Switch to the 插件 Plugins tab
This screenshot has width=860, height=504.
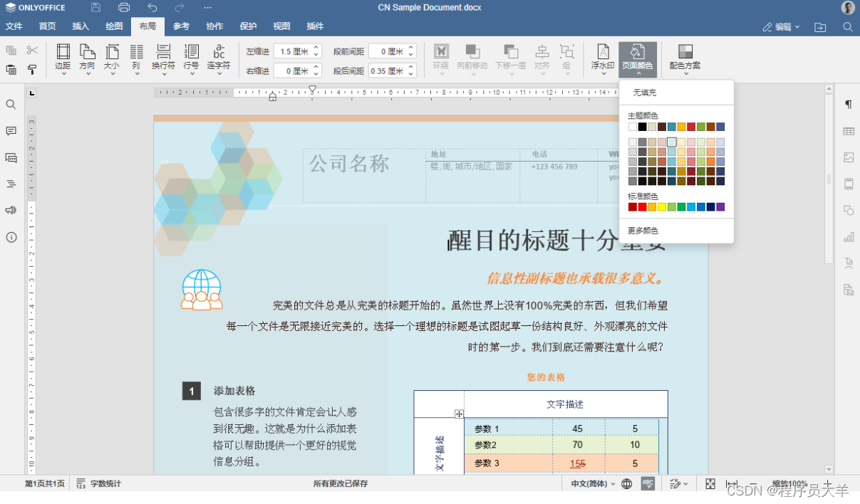(x=315, y=27)
